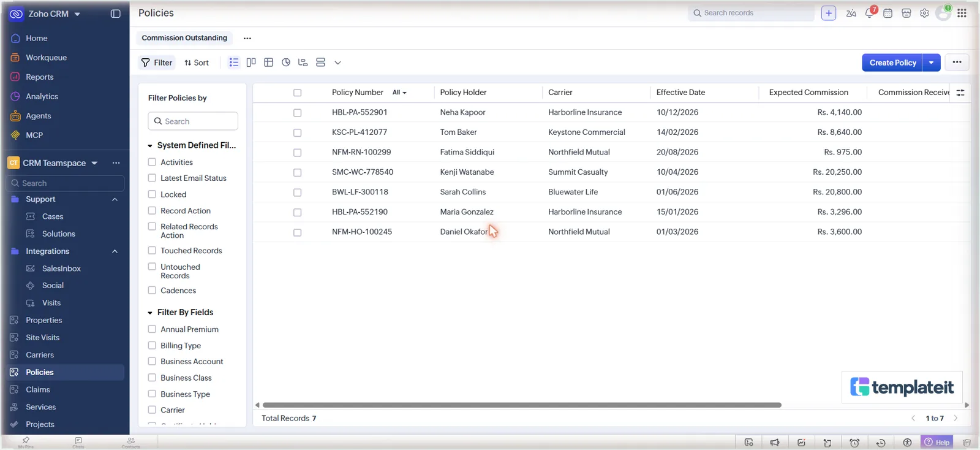Open policy HBL-PA-552901
This screenshot has height=450, width=980.
point(360,112)
